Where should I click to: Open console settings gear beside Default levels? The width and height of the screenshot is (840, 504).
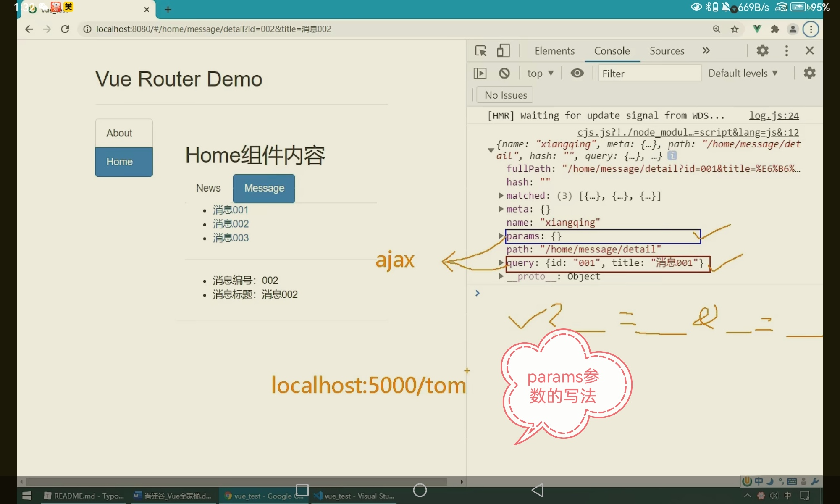click(x=809, y=73)
